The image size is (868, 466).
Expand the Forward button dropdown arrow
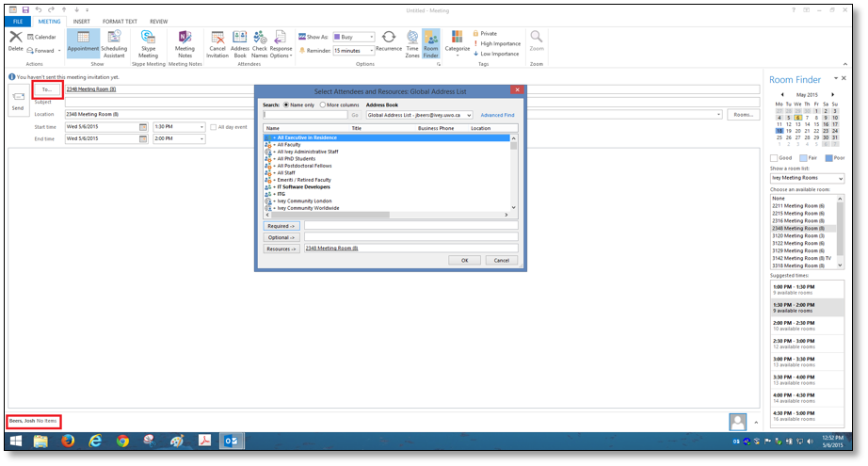click(59, 51)
